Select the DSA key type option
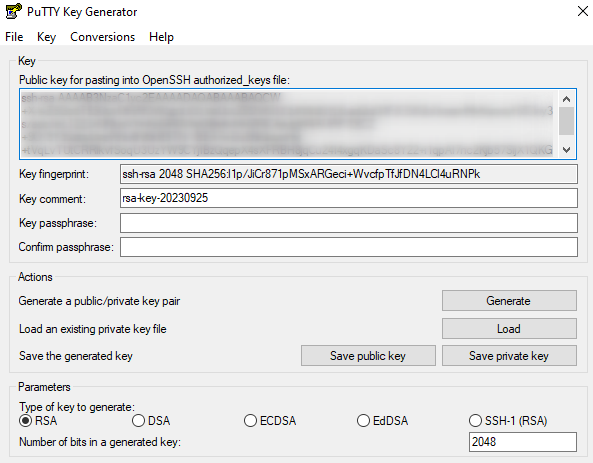Screen dimensions: 593x463 pos(138,421)
